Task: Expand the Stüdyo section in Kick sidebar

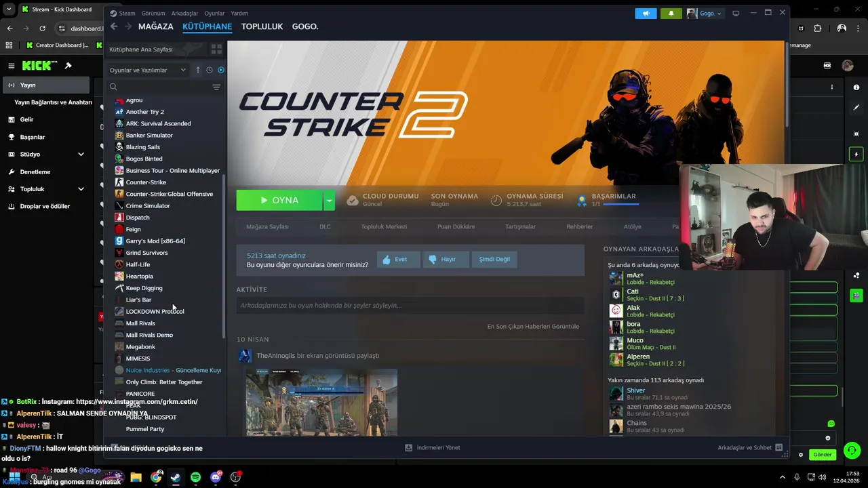Action: 81,155
